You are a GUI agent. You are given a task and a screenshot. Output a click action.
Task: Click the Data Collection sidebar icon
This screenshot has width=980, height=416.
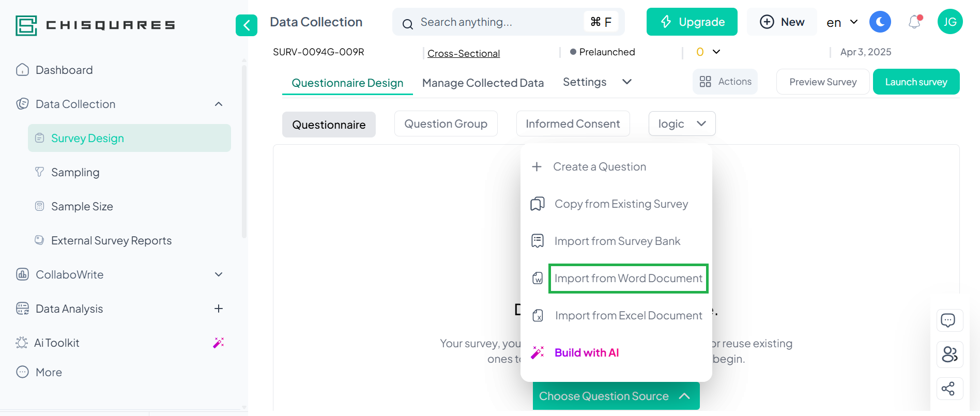click(x=22, y=104)
